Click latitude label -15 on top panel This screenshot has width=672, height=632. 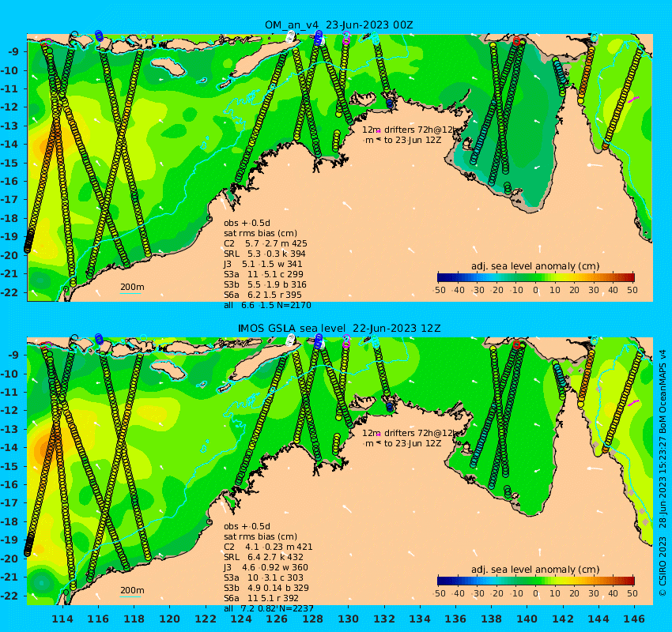[x=9, y=163]
